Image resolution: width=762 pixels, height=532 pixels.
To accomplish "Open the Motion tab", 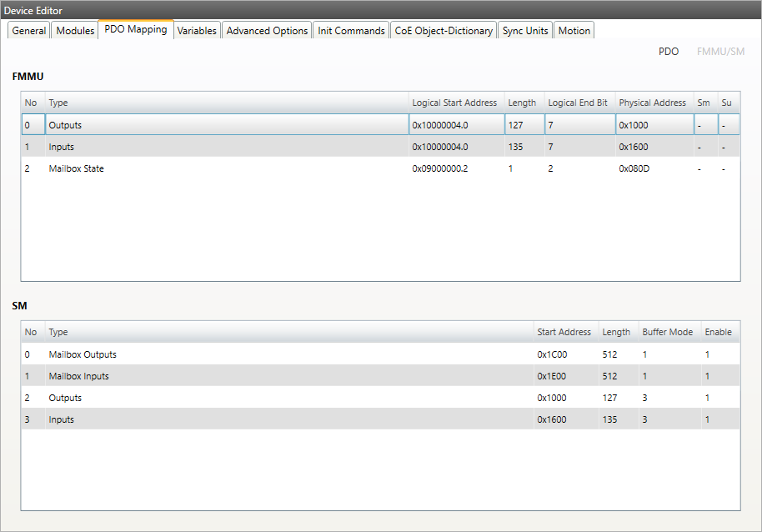I will click(x=574, y=31).
